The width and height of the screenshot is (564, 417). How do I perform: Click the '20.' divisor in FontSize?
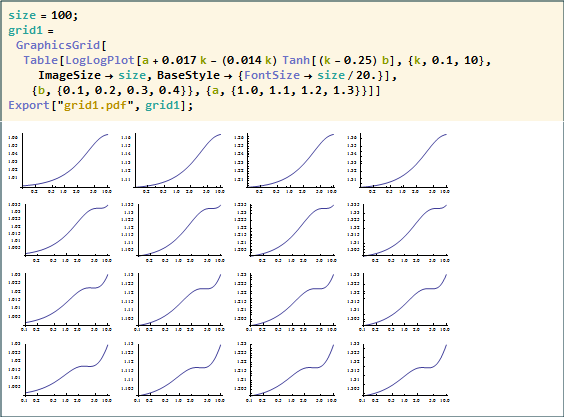(366, 75)
